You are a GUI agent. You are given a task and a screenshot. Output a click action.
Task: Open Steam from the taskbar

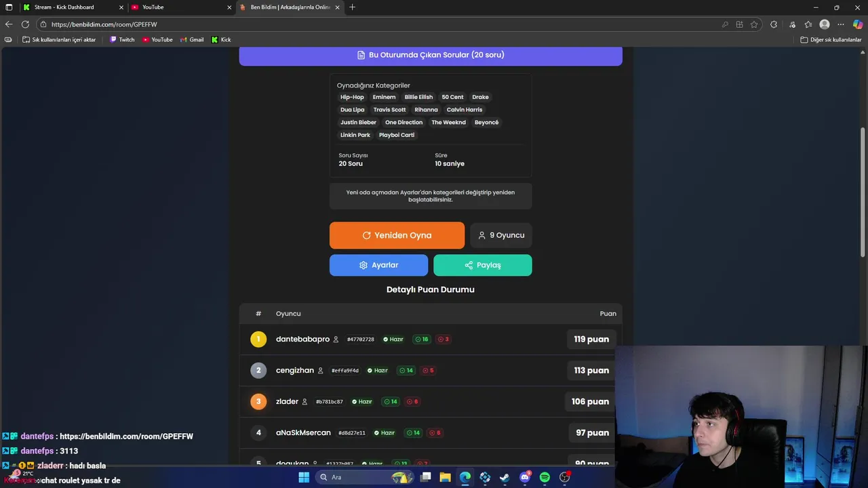coord(505,477)
